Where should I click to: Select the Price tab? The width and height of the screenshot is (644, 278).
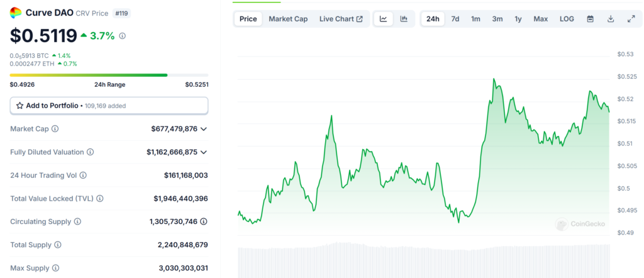248,19
